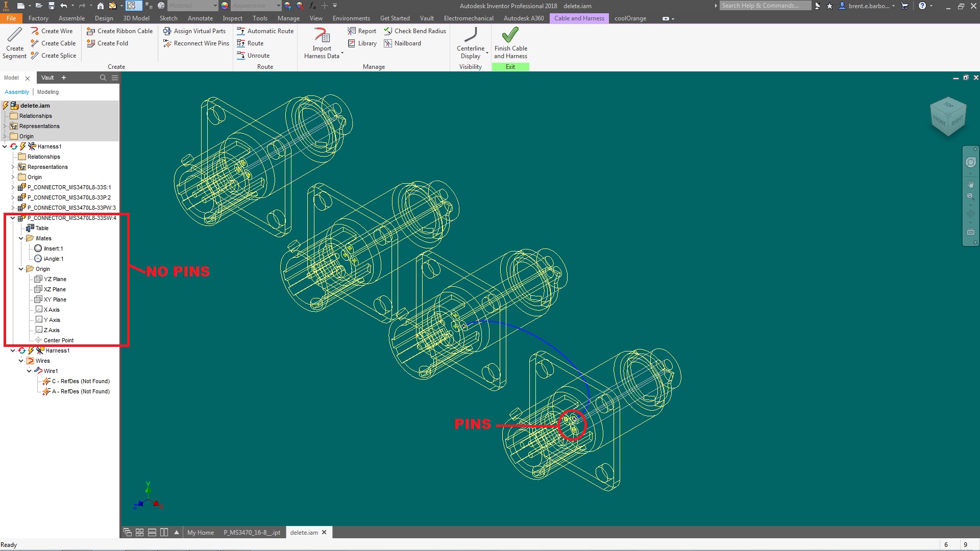
Task: Expand the Wires node in browser
Action: [x=21, y=360]
